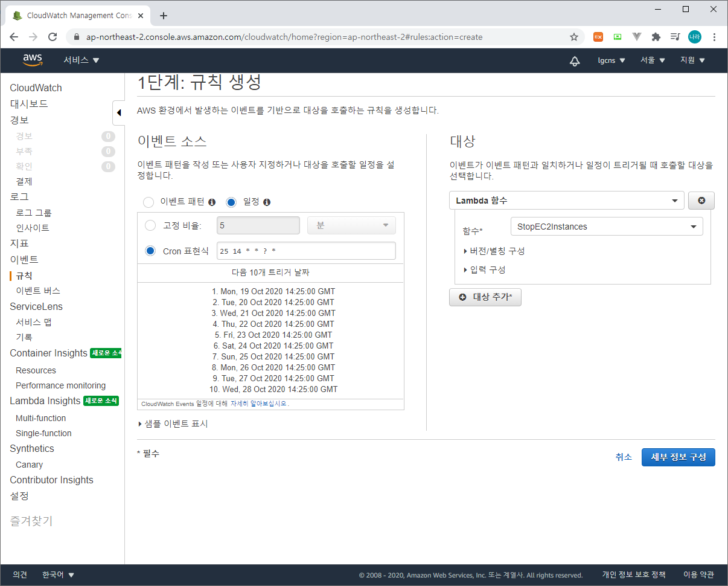The height and width of the screenshot is (586, 728).
Task: Click the Cron expression input field
Action: pos(306,251)
